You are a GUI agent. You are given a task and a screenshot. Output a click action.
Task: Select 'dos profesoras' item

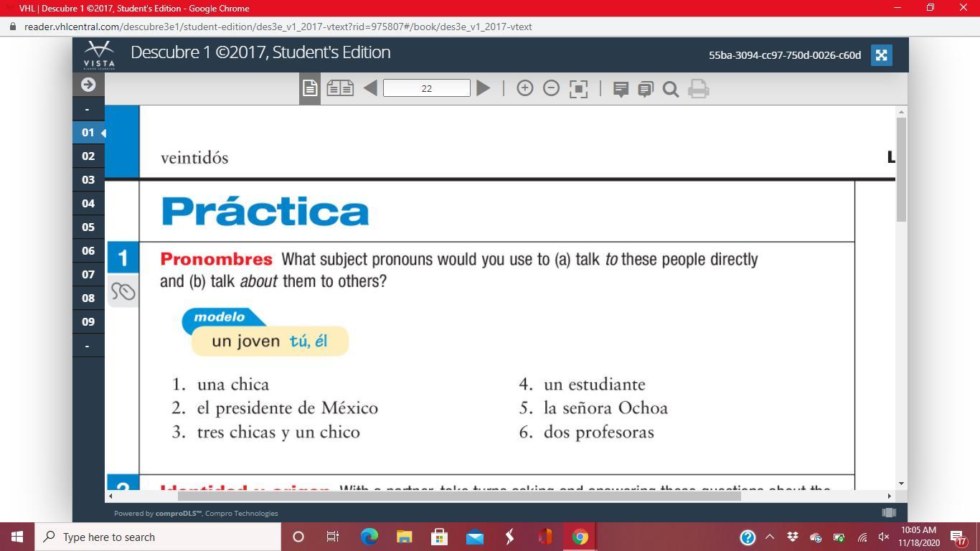click(599, 432)
